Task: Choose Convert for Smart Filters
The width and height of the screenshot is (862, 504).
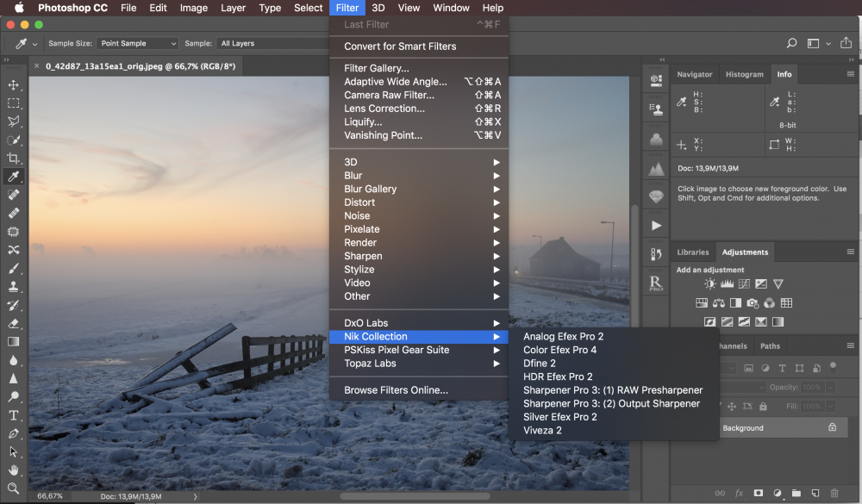Action: click(x=419, y=47)
